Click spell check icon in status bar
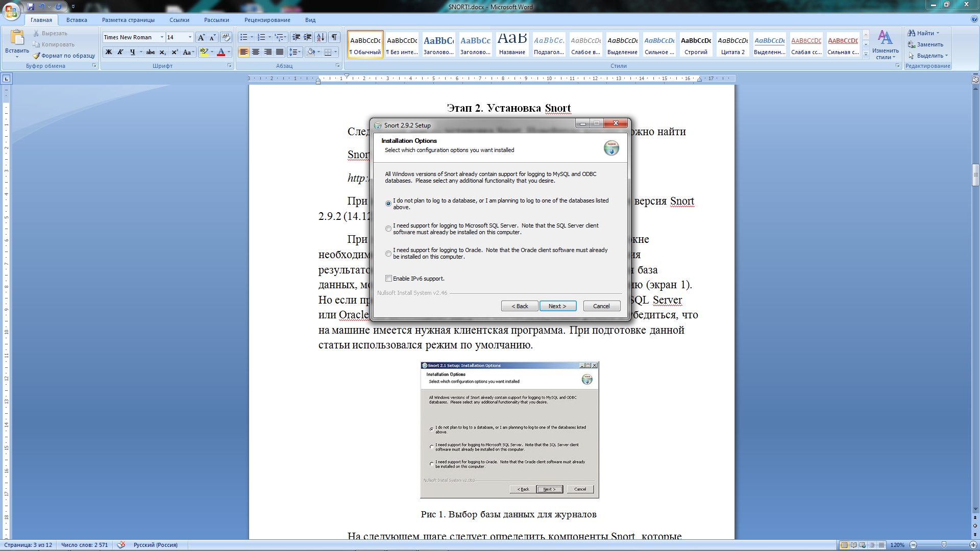Screen dimensions: 980x551 tap(121, 545)
